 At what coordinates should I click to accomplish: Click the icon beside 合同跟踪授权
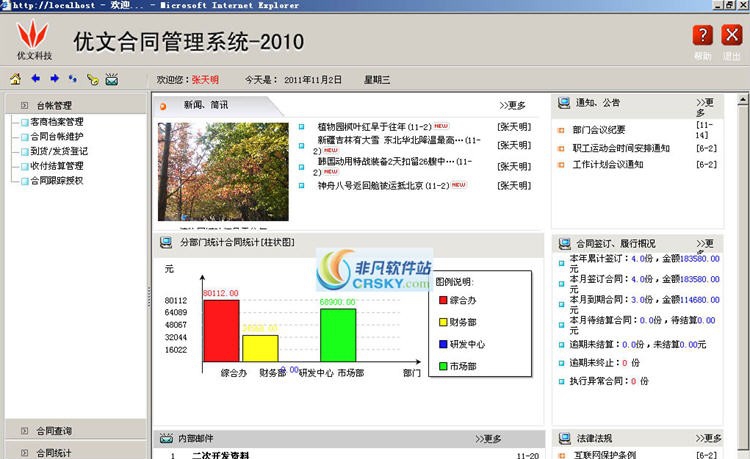click(x=24, y=181)
